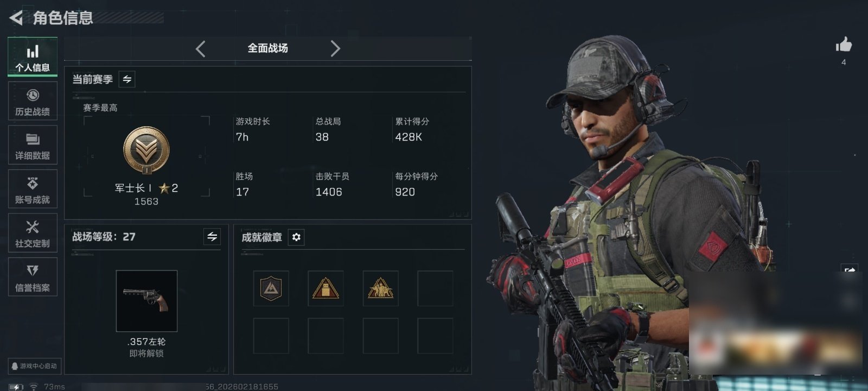
Task: Open the 成就徽章 gear settings
Action: click(x=296, y=237)
